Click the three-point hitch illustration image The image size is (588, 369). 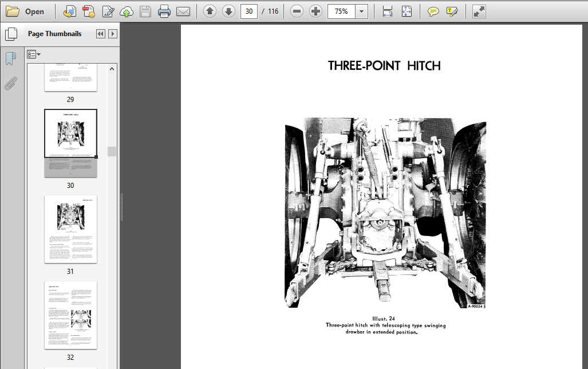(x=385, y=213)
